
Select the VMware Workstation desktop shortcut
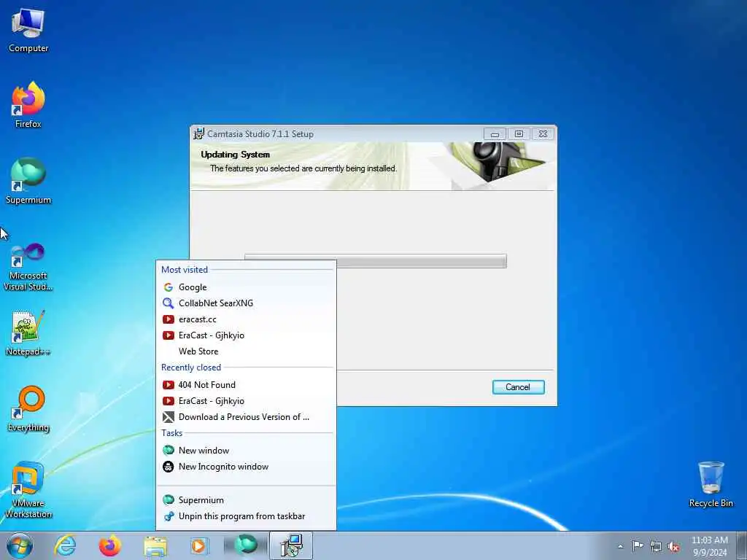click(x=28, y=489)
